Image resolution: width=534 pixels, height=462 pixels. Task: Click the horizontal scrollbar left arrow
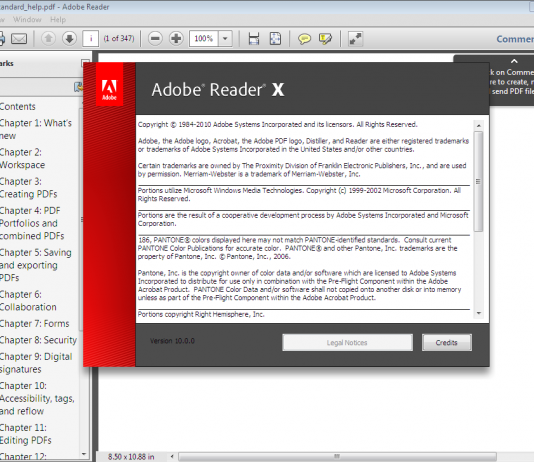[x=172, y=457]
